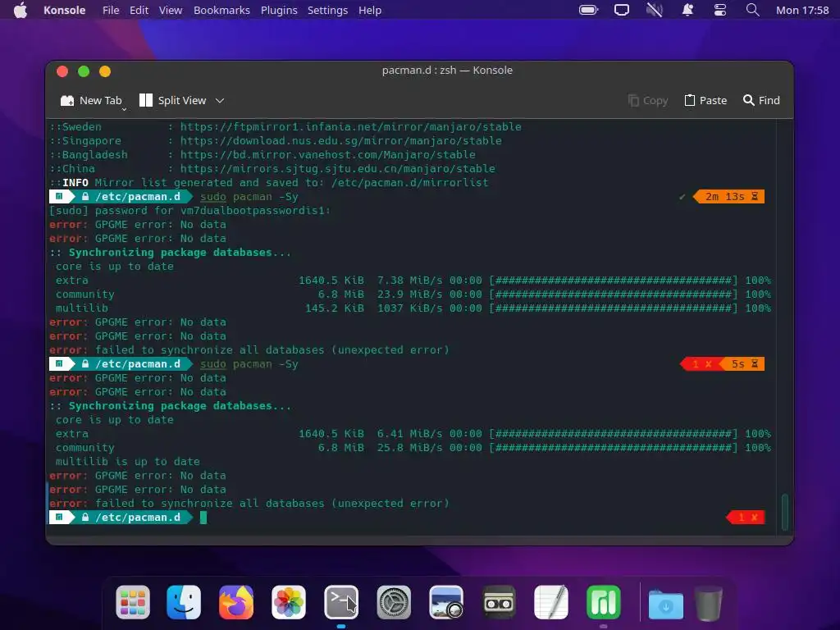
Task: Click the sudo password prompt line
Action: (x=189, y=211)
